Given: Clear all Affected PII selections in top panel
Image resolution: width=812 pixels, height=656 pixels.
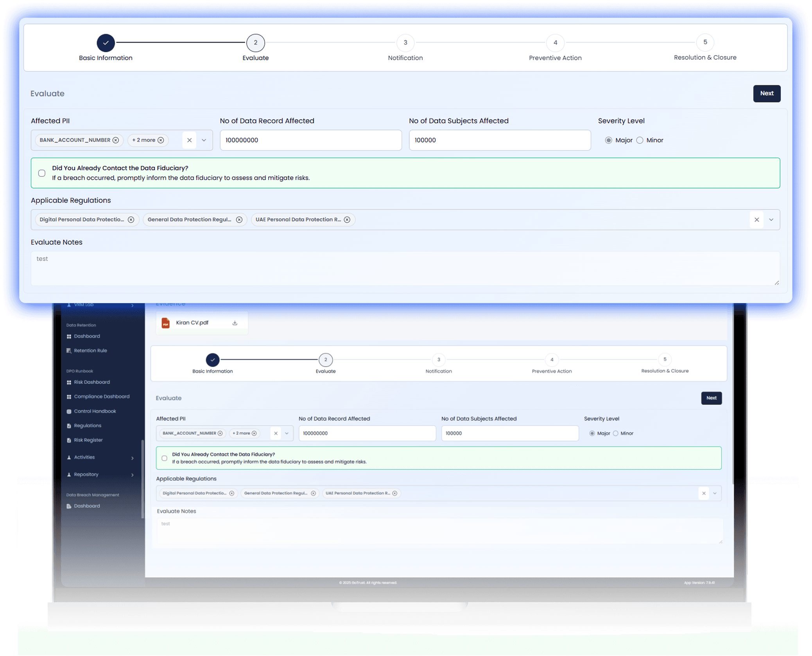Looking at the screenshot, I should click(189, 140).
